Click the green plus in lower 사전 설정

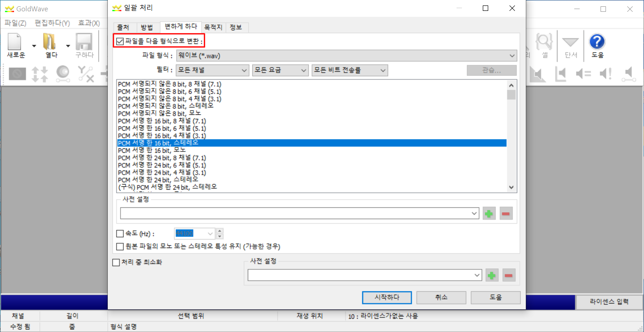pos(492,275)
